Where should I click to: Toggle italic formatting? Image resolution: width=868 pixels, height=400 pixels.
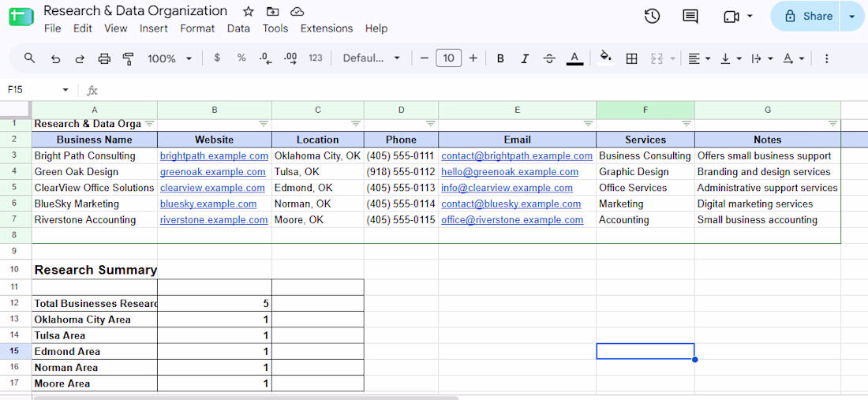click(525, 58)
